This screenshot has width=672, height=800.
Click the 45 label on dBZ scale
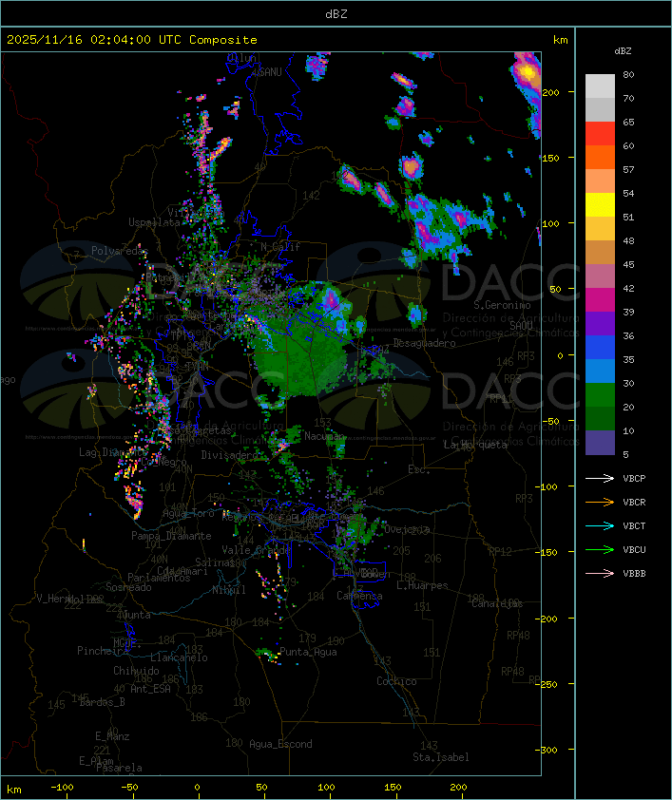point(628,264)
